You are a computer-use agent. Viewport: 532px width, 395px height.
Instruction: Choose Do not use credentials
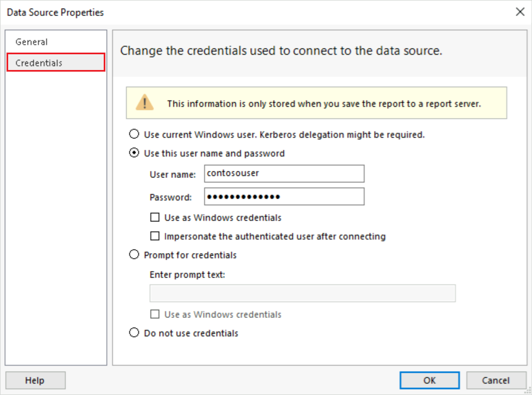pyautogui.click(x=134, y=333)
